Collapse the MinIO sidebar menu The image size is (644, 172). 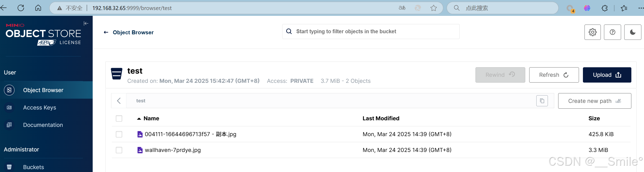click(86, 23)
